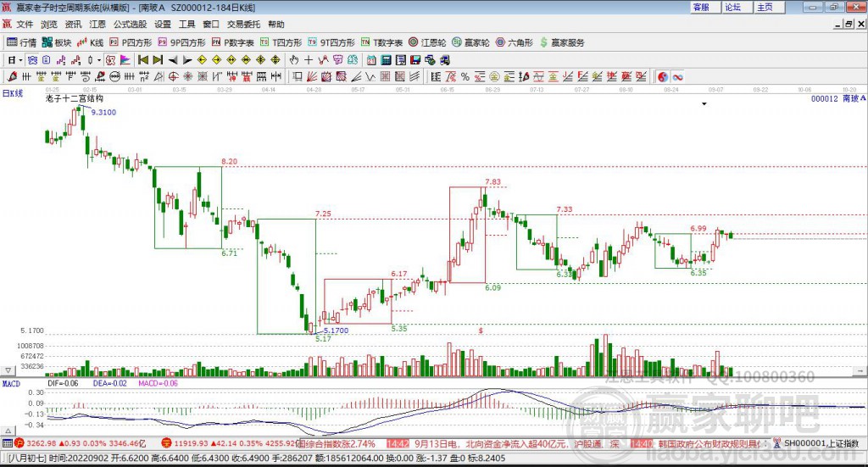The width and height of the screenshot is (868, 467).
Task: Click the 日K线 label on the chart
Action: [x=13, y=93]
